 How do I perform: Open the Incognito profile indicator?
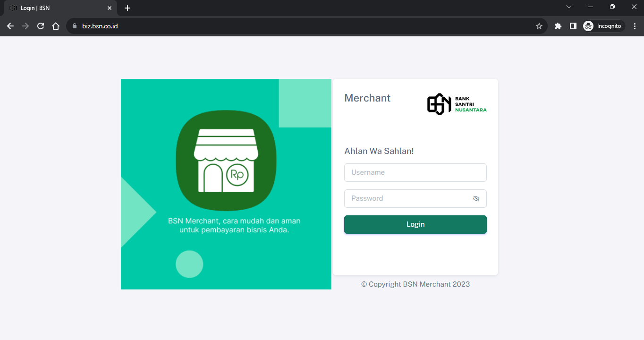(x=603, y=26)
